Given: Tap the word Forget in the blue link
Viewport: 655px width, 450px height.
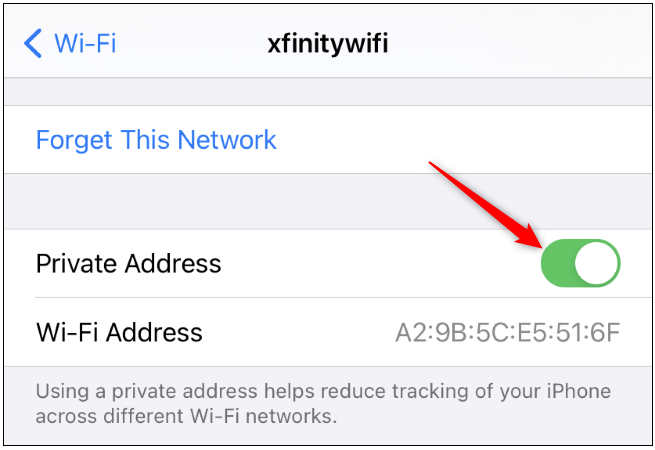Looking at the screenshot, I should pos(74,140).
